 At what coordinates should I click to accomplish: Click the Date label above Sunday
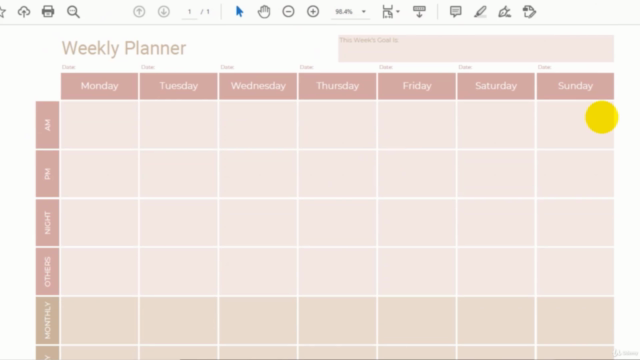pyautogui.click(x=544, y=67)
